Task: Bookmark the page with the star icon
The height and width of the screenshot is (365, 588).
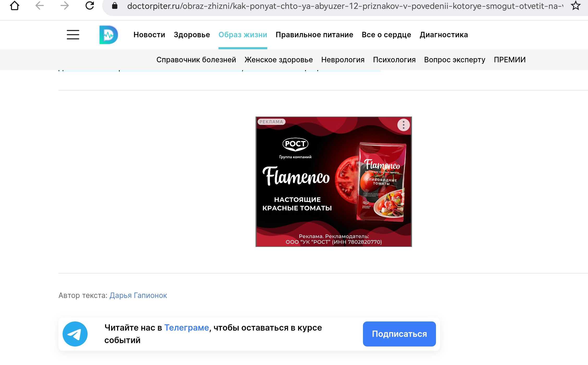Action: (575, 6)
